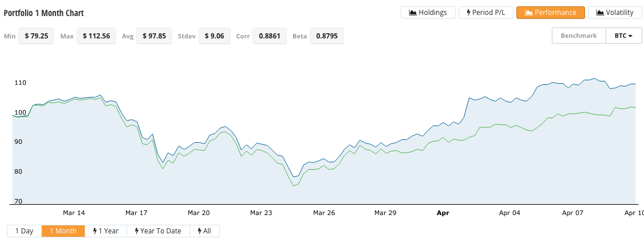Click the Beta value 0.8795
Viewport: 644px width, 242px height.
326,36
